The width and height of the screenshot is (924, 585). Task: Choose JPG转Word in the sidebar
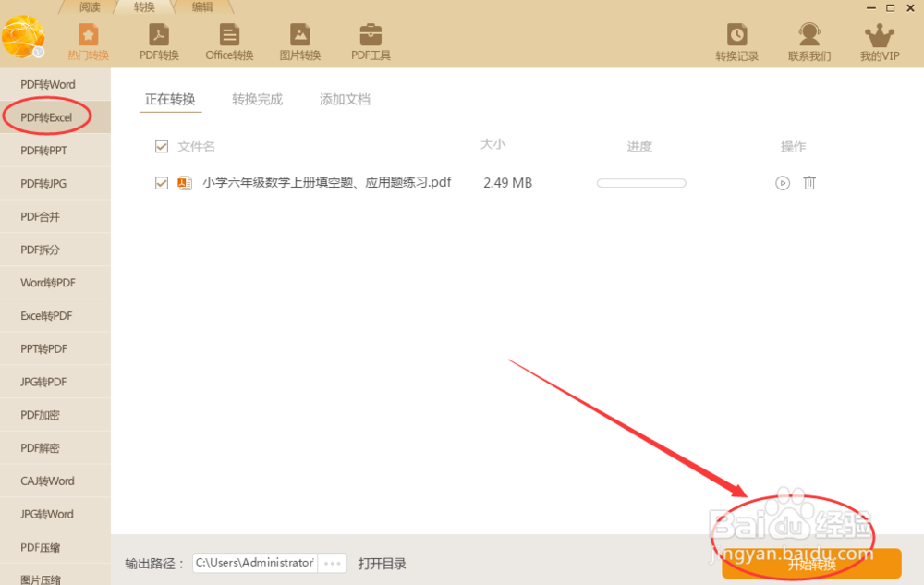(55, 514)
